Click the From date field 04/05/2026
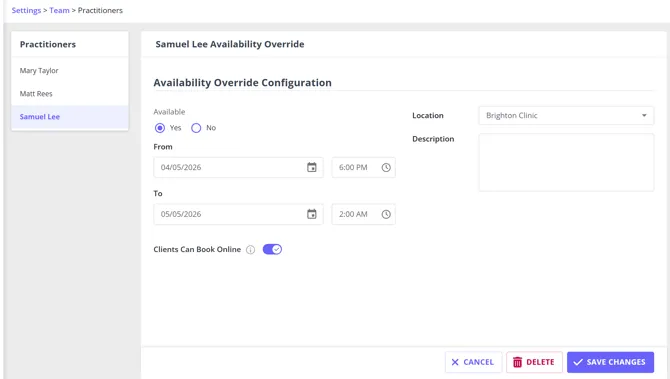The width and height of the screenshot is (670, 379). pos(238,167)
